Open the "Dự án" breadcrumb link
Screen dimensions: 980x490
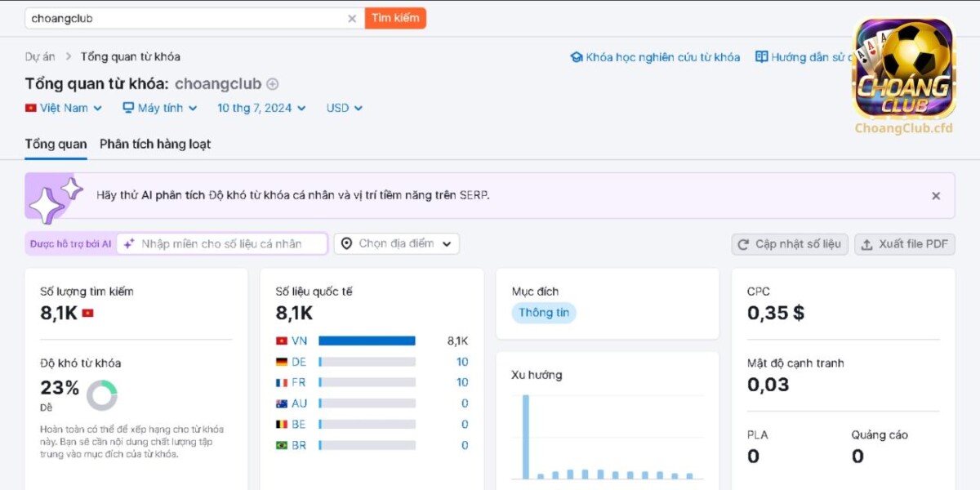coord(41,56)
